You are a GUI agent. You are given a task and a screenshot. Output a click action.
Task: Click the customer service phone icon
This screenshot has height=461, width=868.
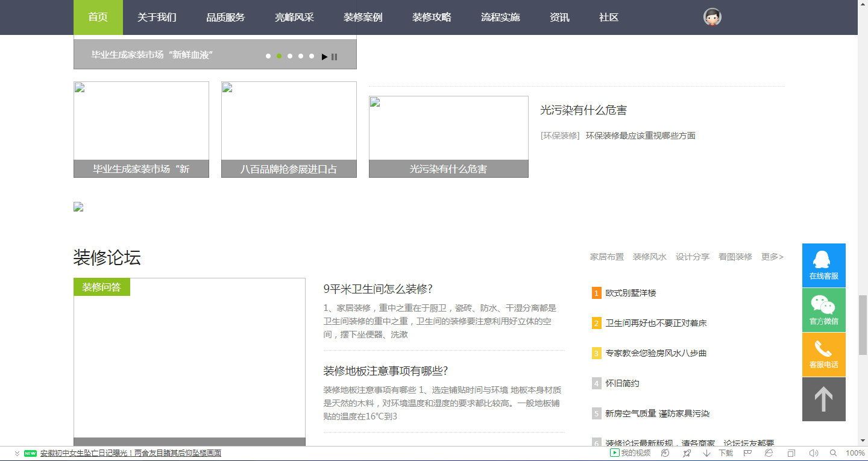pyautogui.click(x=823, y=354)
